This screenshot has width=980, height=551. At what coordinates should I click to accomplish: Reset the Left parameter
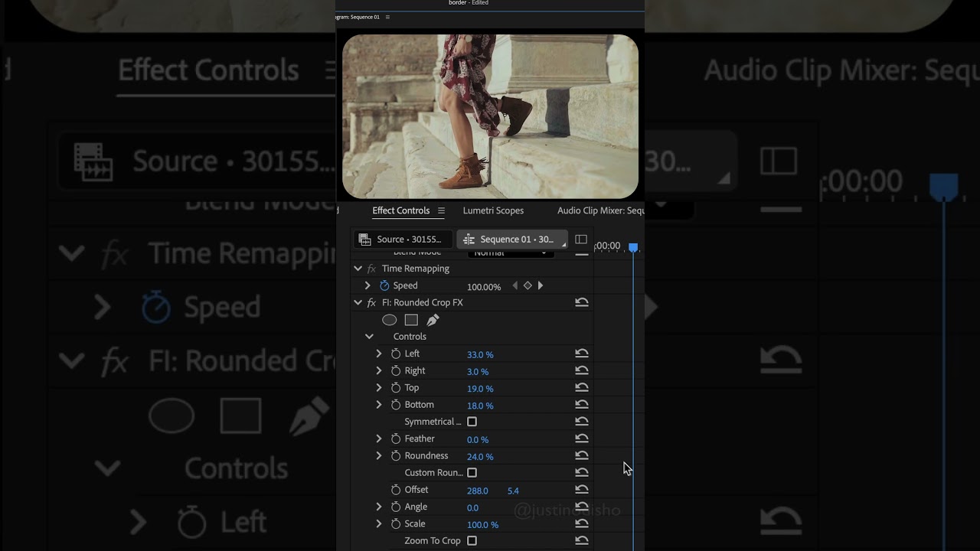(x=582, y=354)
